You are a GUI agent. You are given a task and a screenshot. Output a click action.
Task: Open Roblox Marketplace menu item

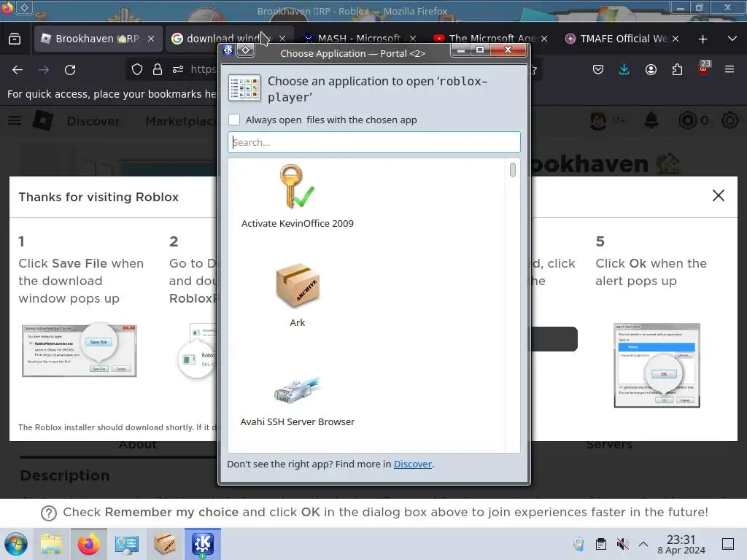click(181, 121)
